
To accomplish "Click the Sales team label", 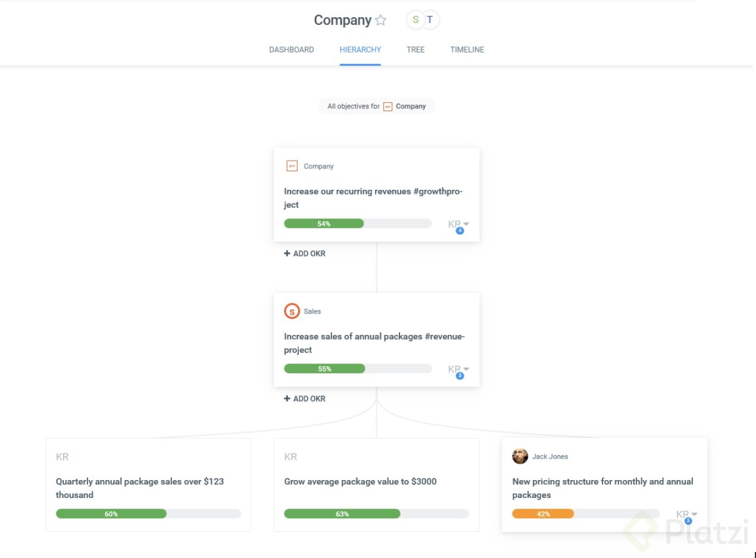I will coord(313,312).
